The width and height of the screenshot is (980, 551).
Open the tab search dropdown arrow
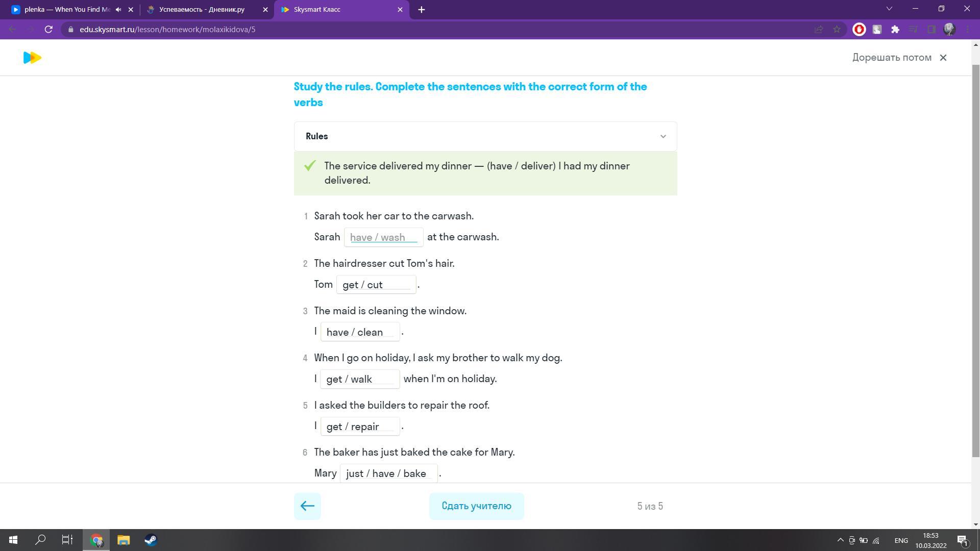tap(889, 9)
